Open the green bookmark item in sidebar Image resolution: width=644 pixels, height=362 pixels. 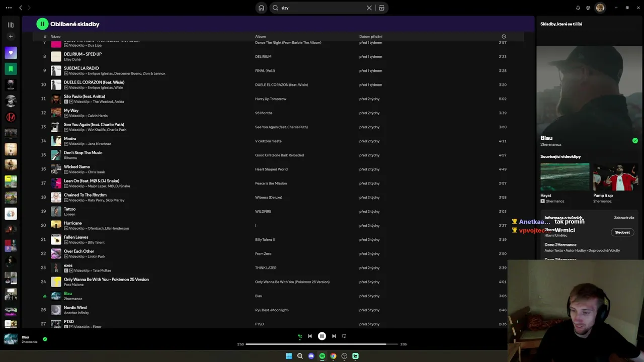point(11,69)
